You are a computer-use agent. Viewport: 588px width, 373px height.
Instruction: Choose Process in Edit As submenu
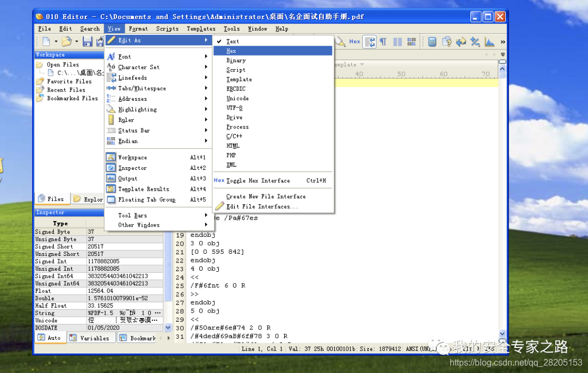(x=273, y=127)
